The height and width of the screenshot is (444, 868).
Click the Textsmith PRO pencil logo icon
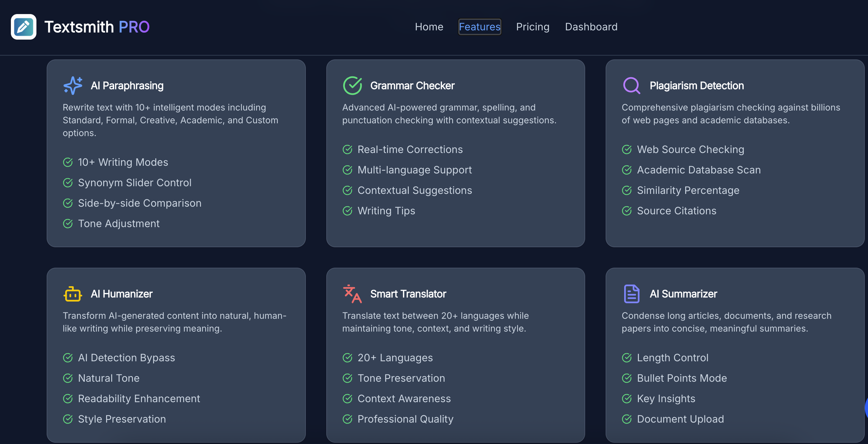[x=23, y=27]
